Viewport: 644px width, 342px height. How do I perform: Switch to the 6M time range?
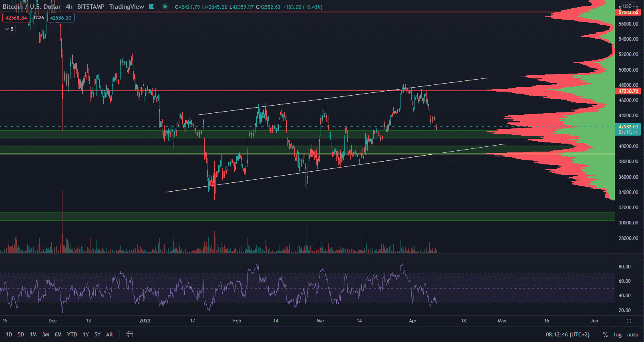58,334
